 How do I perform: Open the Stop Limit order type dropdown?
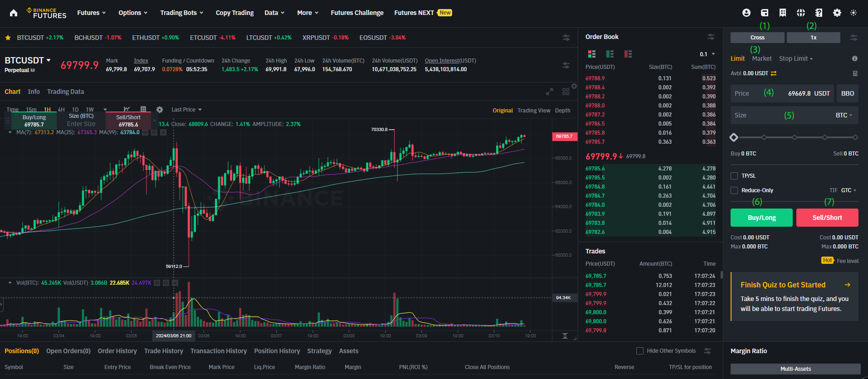click(x=796, y=58)
